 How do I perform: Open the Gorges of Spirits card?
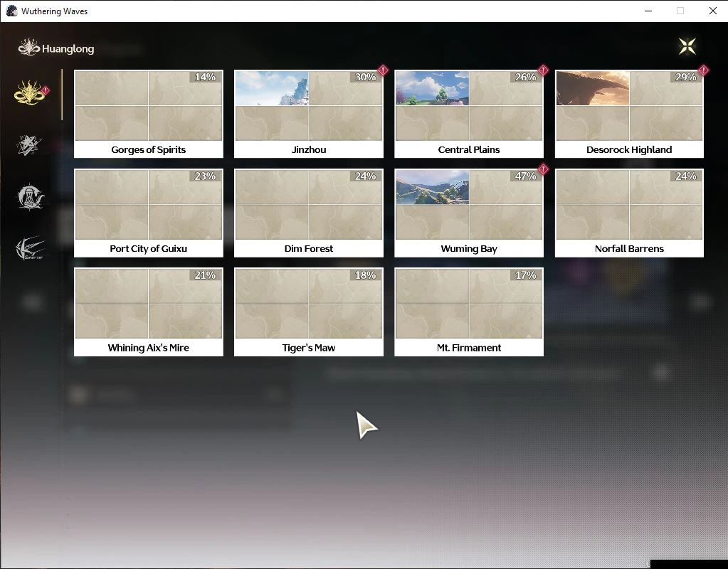point(148,114)
